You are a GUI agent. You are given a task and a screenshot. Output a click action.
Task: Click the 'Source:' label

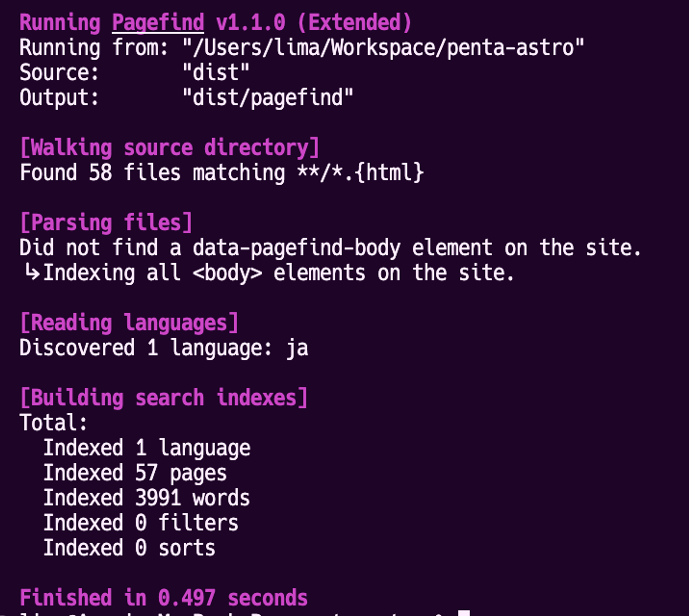(x=59, y=73)
